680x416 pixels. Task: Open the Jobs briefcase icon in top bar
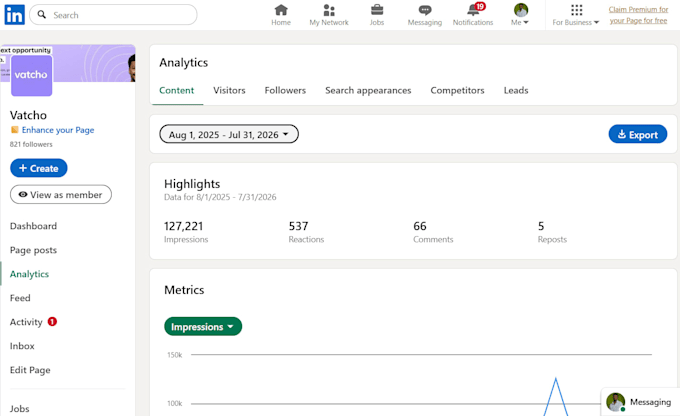377,15
